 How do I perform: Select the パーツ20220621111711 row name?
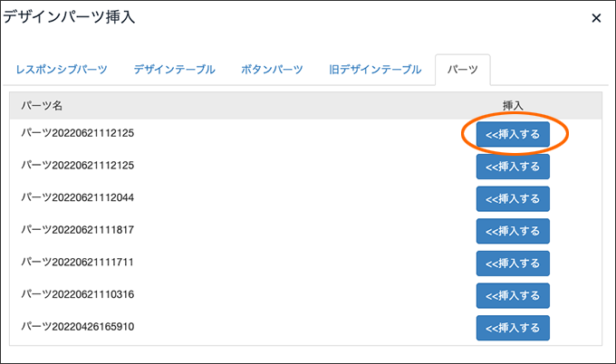point(77,262)
